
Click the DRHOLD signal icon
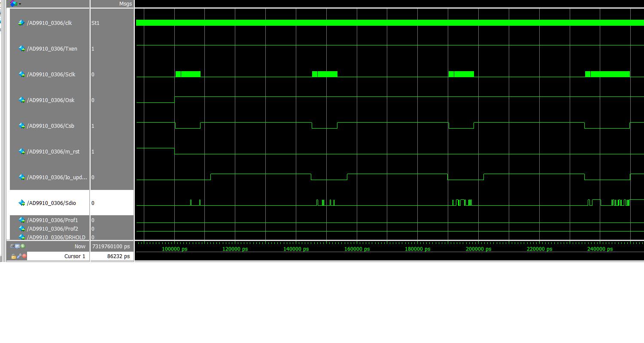21,237
